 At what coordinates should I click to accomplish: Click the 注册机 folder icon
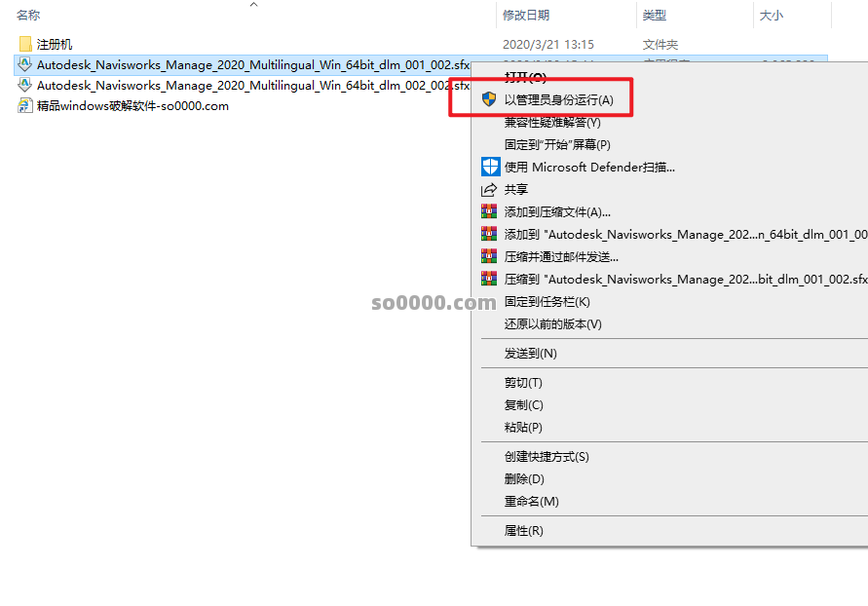coord(25,44)
